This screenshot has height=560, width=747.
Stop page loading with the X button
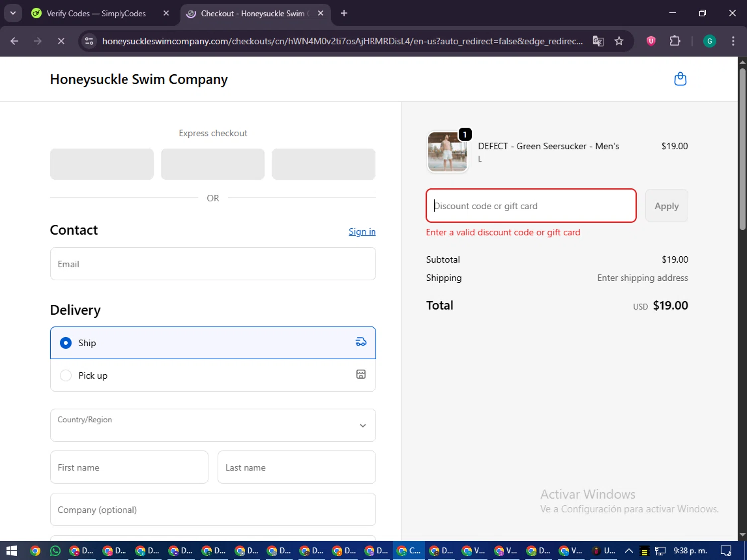coord(61,41)
